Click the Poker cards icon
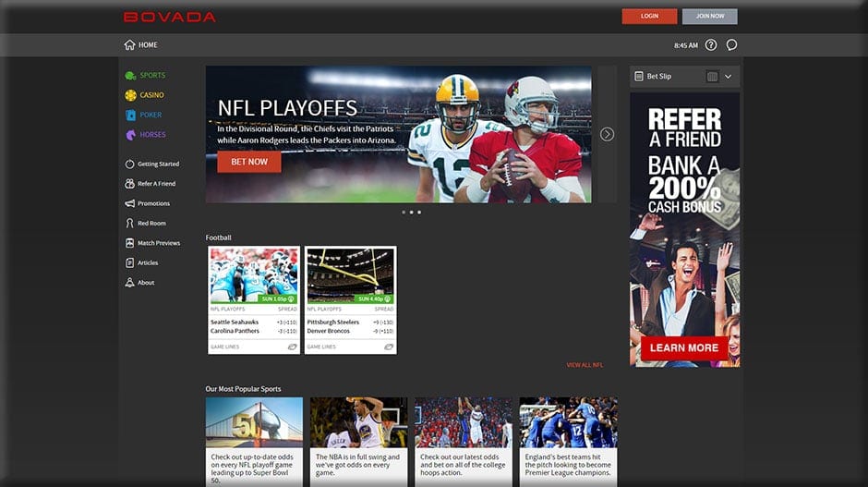The height and width of the screenshot is (487, 868). point(130,115)
